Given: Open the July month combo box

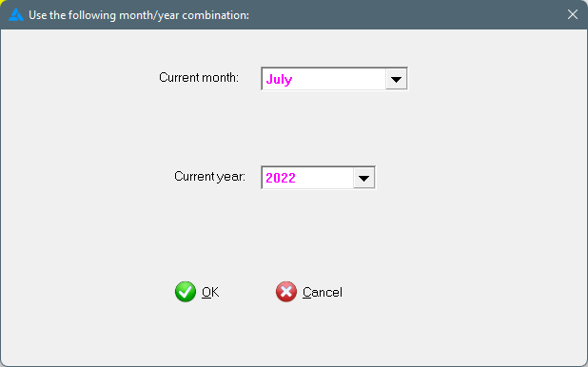Looking at the screenshot, I should tap(334, 79).
